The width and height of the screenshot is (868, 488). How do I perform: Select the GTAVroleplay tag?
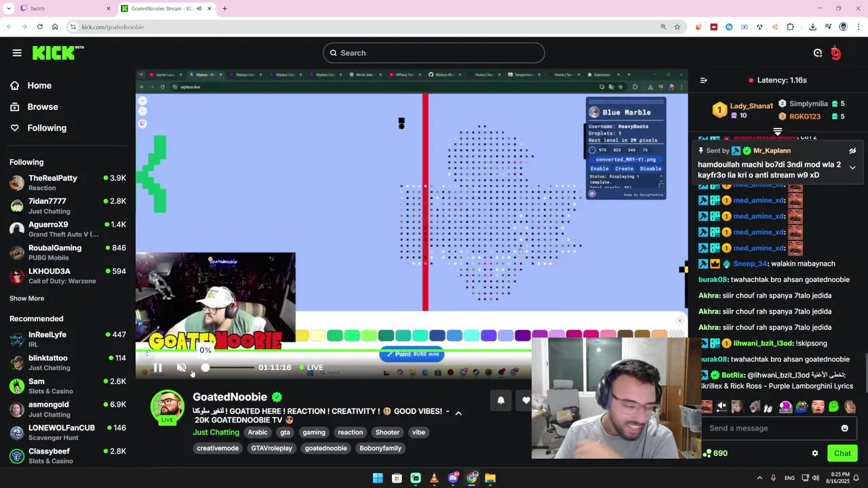(271, 448)
